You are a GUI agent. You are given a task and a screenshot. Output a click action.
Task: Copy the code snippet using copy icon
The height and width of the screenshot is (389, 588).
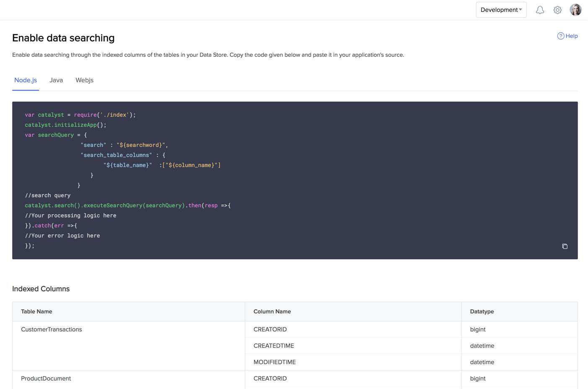coord(565,246)
